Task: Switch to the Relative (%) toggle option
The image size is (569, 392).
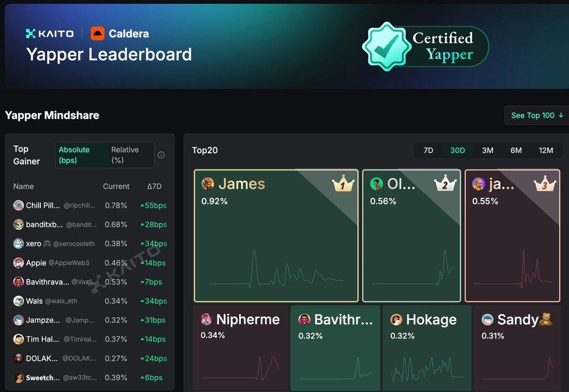Action: (x=126, y=155)
